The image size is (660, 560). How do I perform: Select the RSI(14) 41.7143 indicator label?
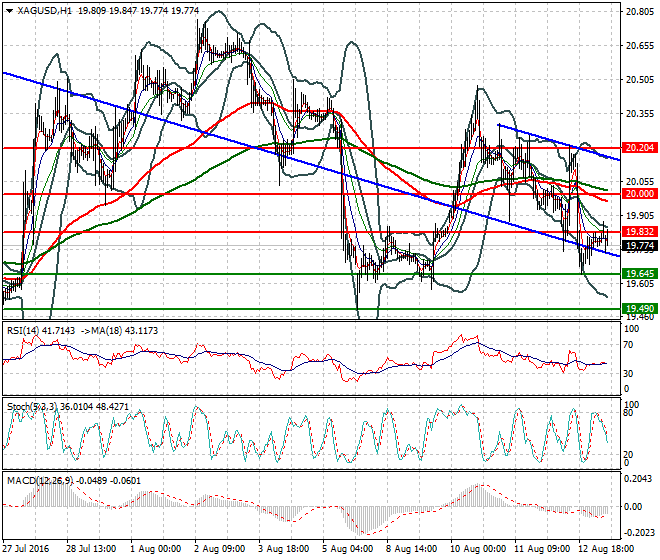pyautogui.click(x=41, y=331)
